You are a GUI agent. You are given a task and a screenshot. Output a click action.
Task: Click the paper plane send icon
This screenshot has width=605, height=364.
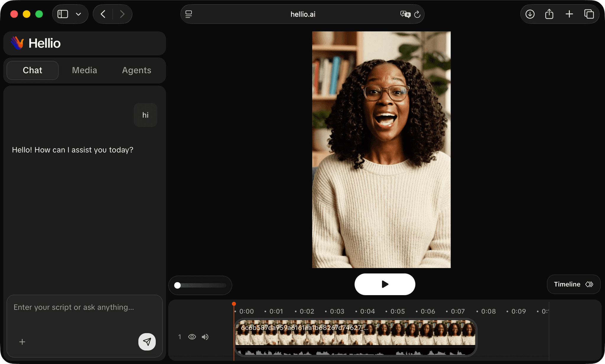(x=147, y=342)
